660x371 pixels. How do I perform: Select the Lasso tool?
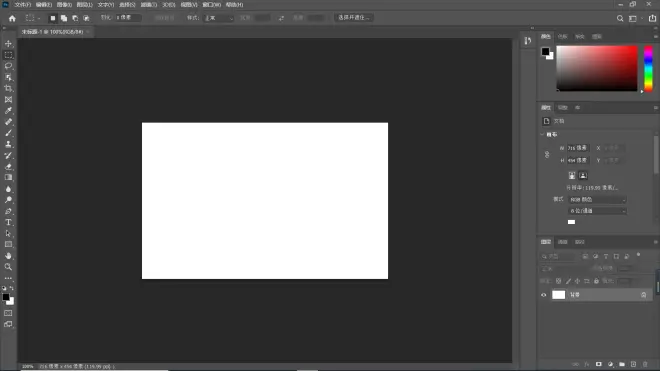[x=8, y=66]
